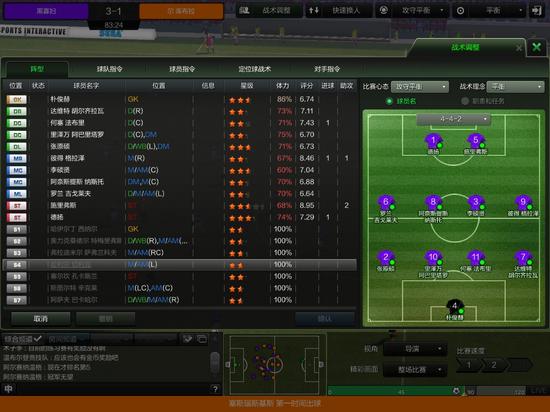Select the greyed radio option beside 球员名
This screenshot has width=550, height=412.
point(465,101)
